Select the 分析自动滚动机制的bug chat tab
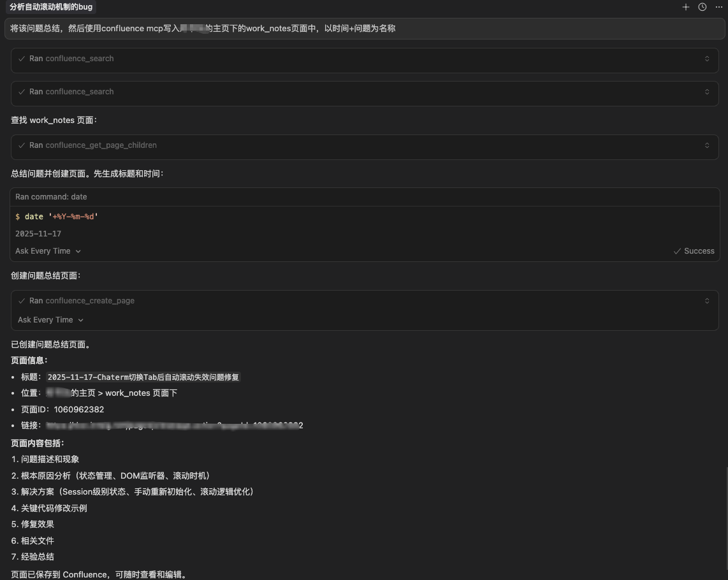 [51, 7]
